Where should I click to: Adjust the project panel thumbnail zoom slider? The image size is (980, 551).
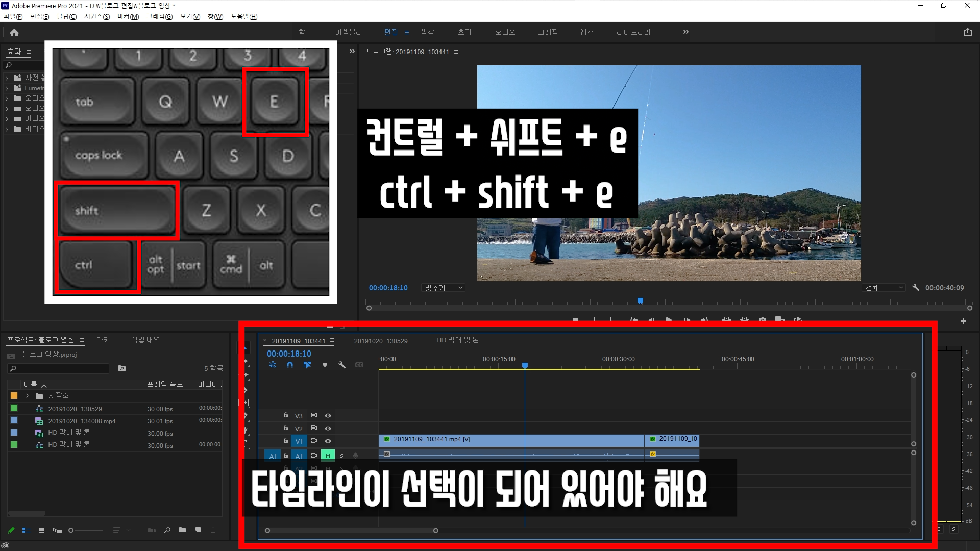coord(71,531)
